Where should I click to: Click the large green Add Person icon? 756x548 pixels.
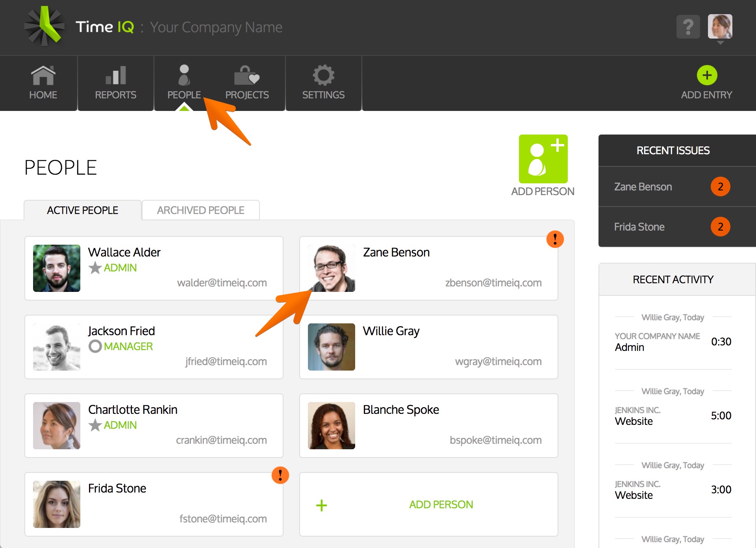543,159
